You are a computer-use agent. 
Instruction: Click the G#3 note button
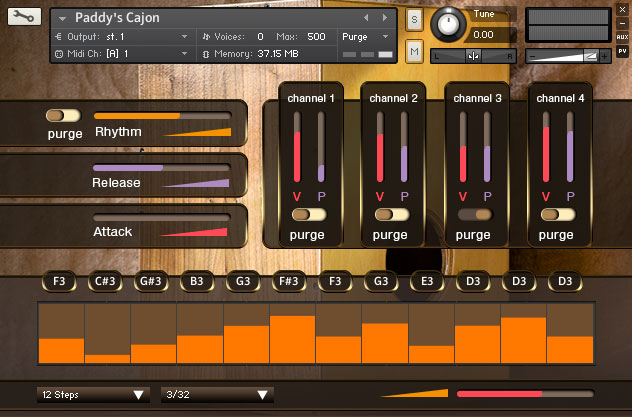(151, 281)
